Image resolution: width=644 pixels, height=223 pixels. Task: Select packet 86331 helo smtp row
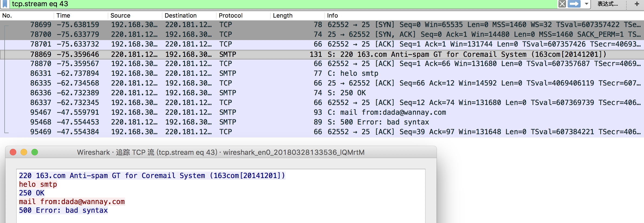[x=322, y=73]
